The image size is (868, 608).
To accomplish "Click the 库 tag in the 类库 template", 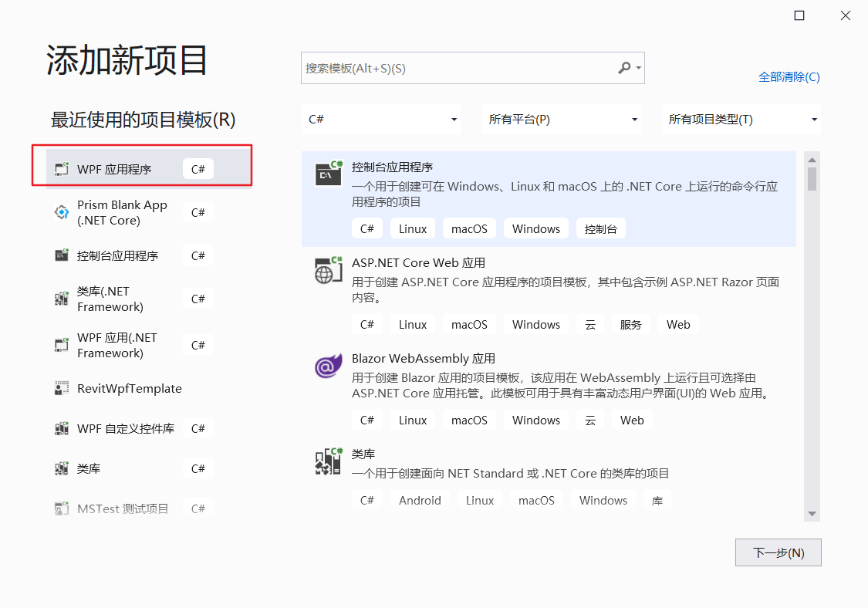I will click(x=657, y=501).
